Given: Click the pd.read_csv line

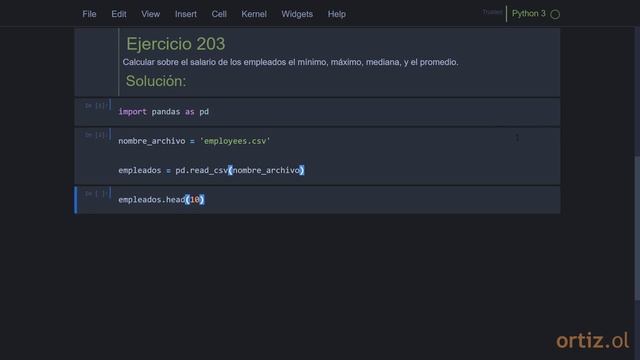Looking at the screenshot, I should tap(211, 170).
